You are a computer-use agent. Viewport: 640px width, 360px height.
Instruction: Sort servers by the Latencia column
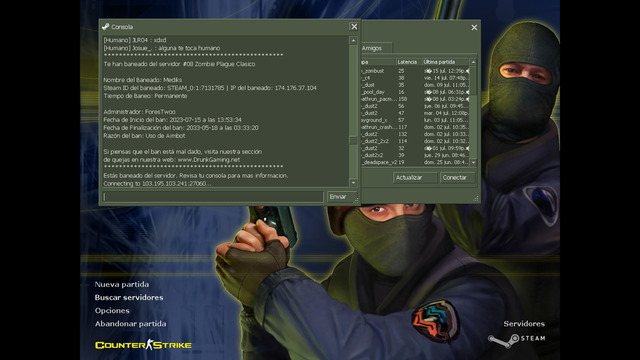pyautogui.click(x=408, y=62)
